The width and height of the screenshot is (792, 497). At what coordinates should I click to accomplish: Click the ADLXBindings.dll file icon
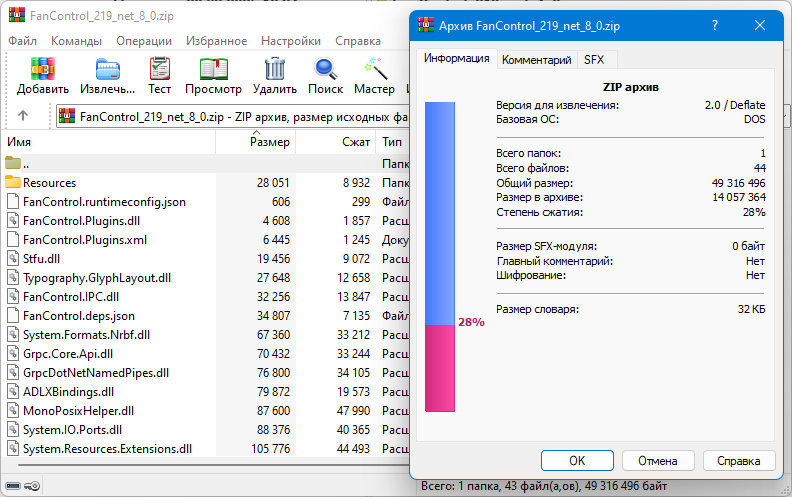click(13, 391)
